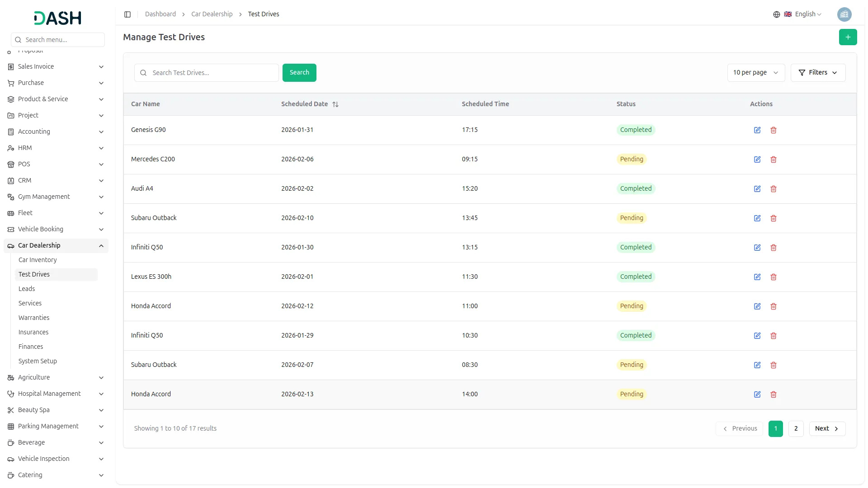
Task: Delete the Mercedes C200 test drive
Action: click(x=774, y=160)
